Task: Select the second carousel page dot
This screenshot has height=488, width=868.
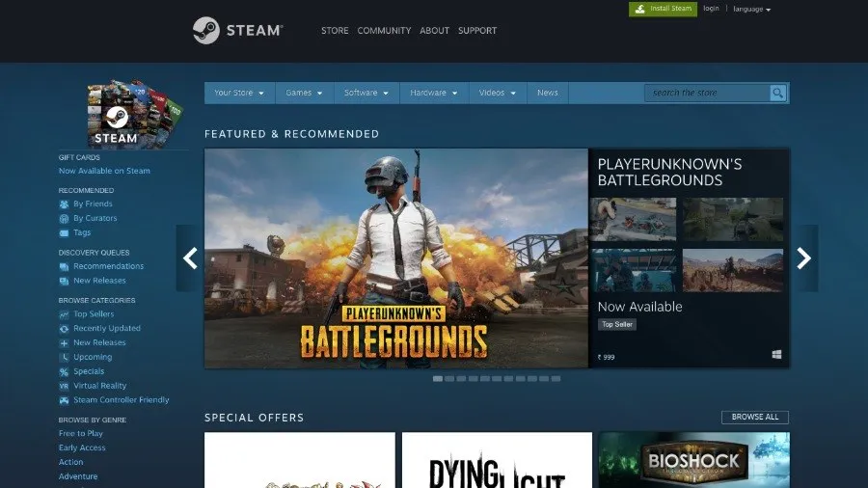Action: point(449,379)
